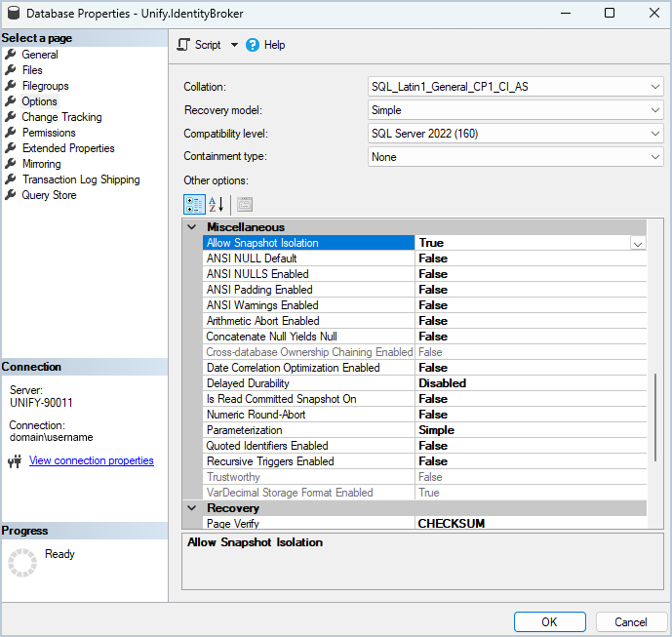Open the Extended Properties page
This screenshot has height=637, width=672.
68,148
